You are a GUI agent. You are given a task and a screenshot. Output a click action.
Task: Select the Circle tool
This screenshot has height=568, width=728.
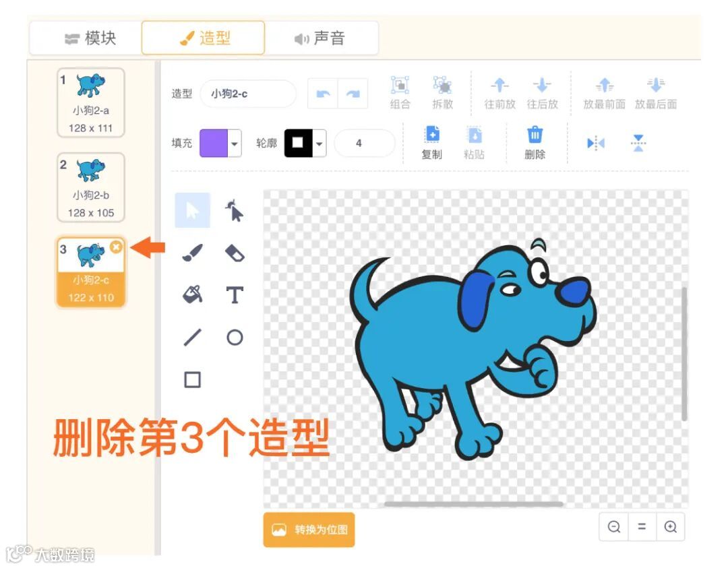235,338
